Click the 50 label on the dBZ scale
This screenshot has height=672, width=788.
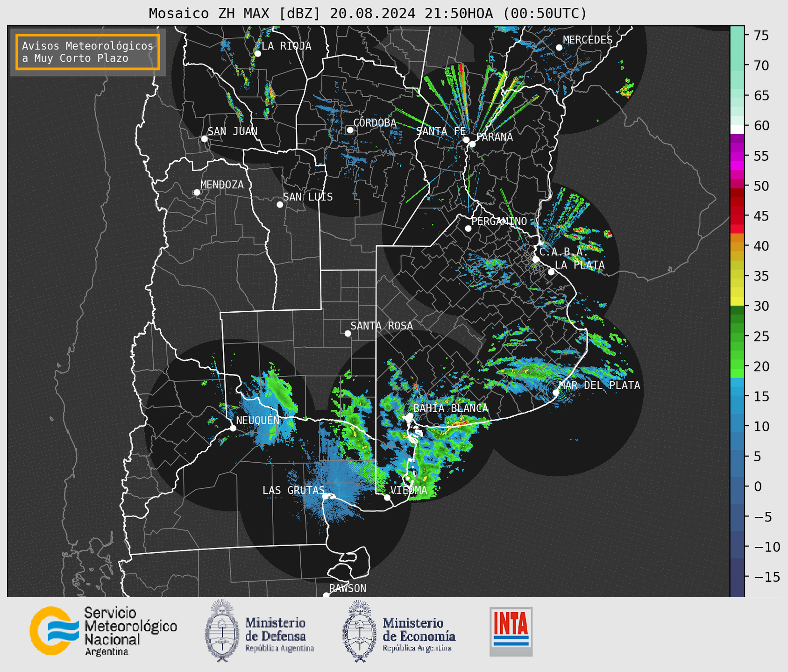761,186
